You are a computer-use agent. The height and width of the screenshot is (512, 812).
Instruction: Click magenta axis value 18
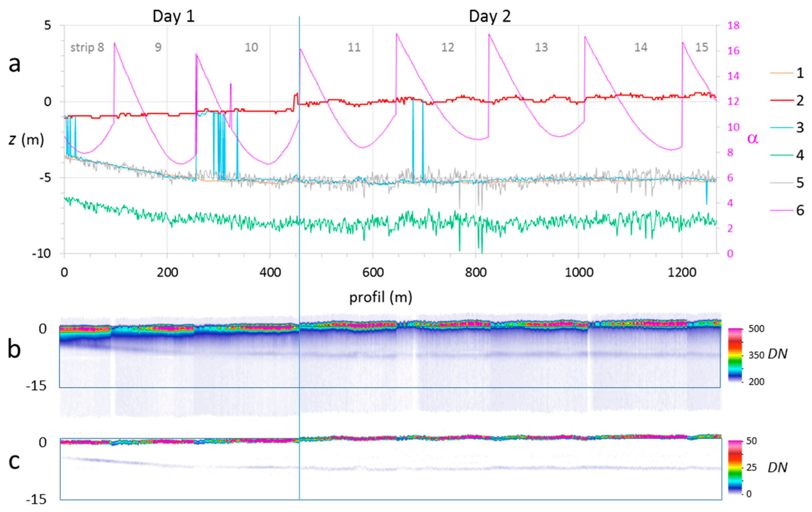733,25
